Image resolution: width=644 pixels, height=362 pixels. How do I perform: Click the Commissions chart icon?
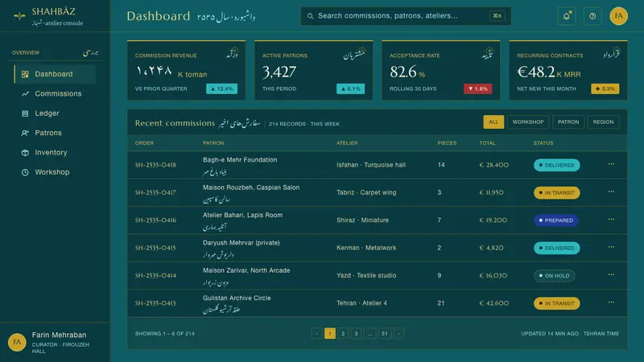(25, 93)
